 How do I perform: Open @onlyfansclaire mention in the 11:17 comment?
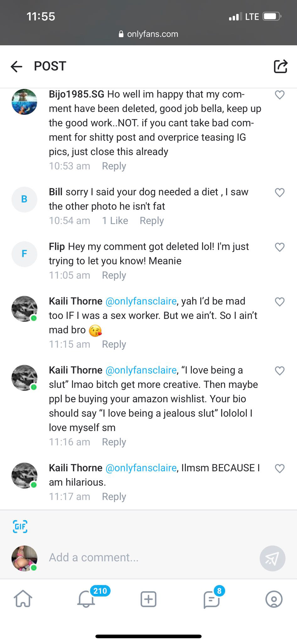tap(141, 468)
